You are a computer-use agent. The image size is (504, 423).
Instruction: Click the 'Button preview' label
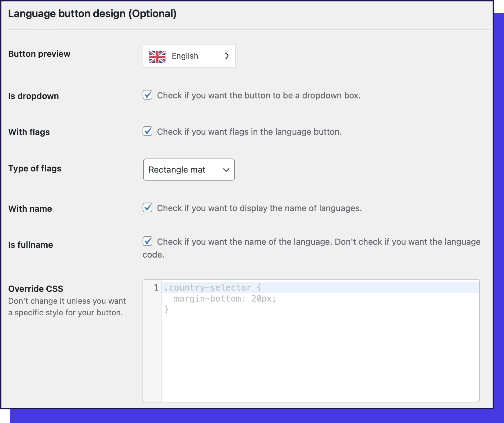tap(39, 54)
